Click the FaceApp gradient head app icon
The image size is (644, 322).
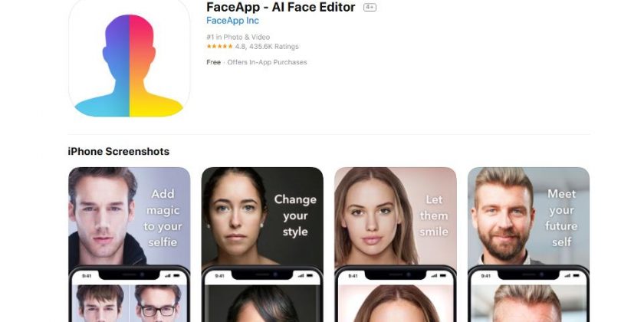point(130,59)
